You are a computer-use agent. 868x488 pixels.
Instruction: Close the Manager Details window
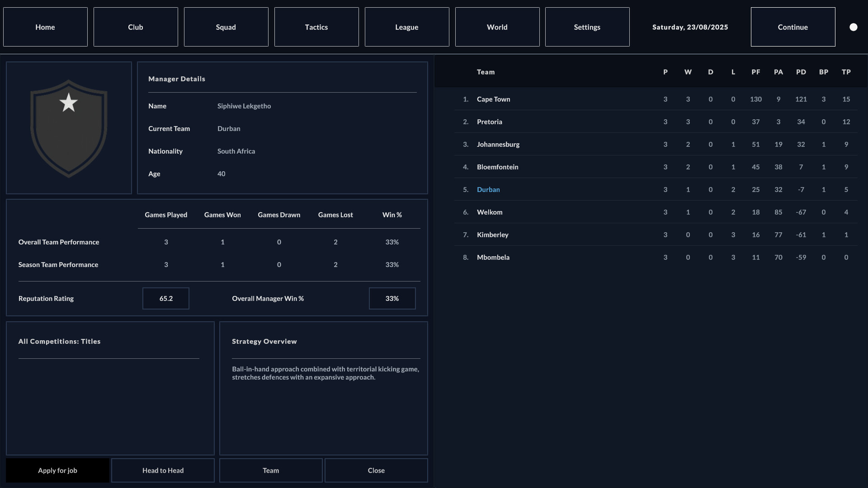376,470
